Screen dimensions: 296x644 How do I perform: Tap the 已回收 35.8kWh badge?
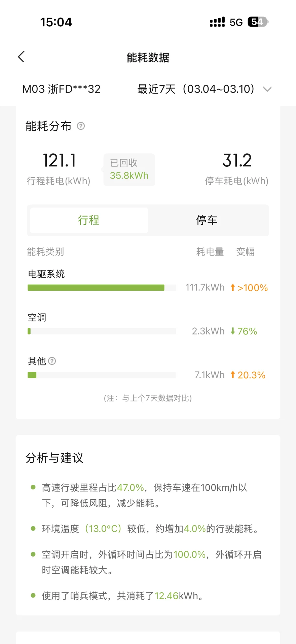129,169
